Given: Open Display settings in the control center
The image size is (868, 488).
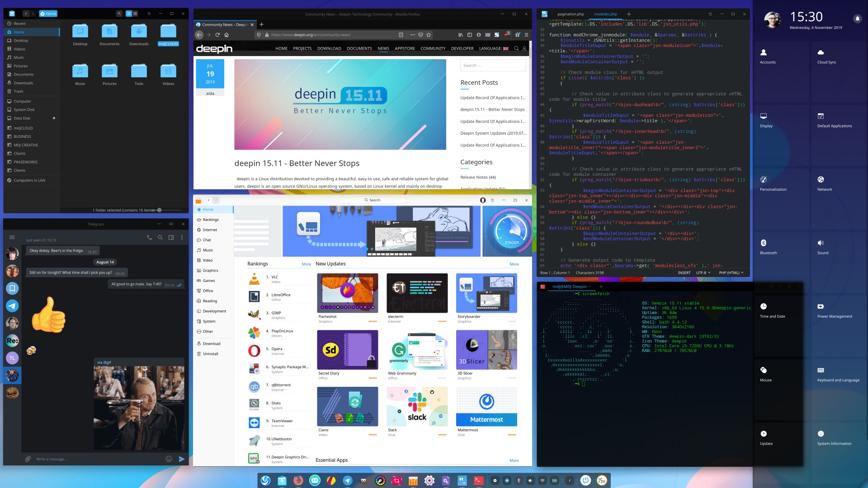Looking at the screenshot, I should [766, 120].
